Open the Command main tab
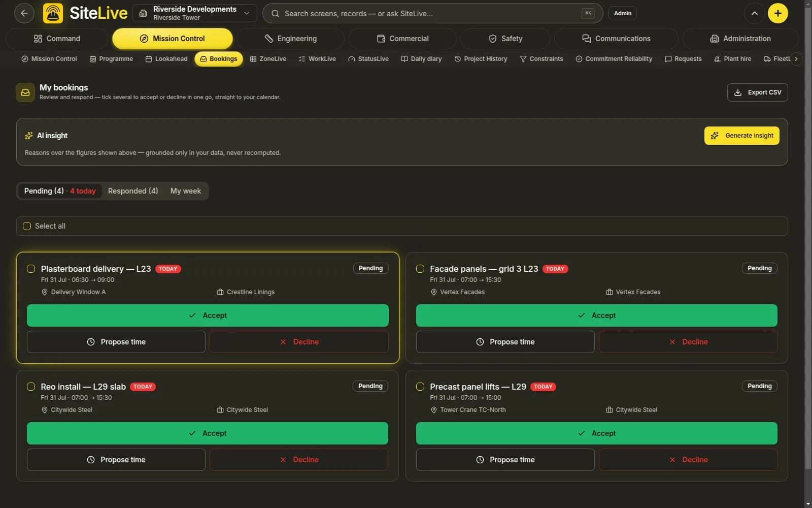 coord(57,39)
